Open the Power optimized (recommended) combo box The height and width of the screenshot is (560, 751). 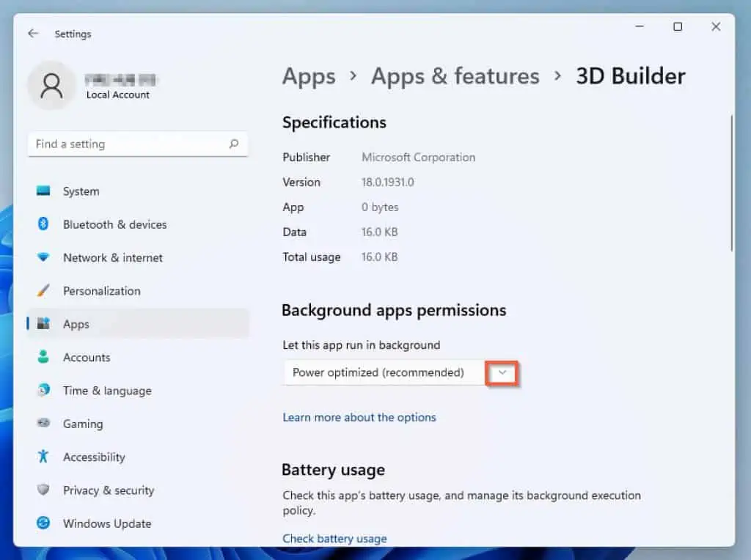tap(383, 372)
